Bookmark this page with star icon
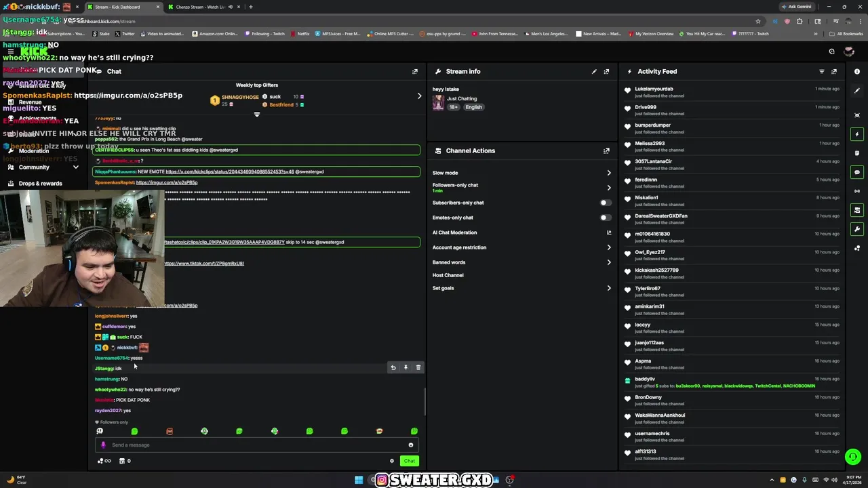The height and width of the screenshot is (488, 868). [758, 21]
